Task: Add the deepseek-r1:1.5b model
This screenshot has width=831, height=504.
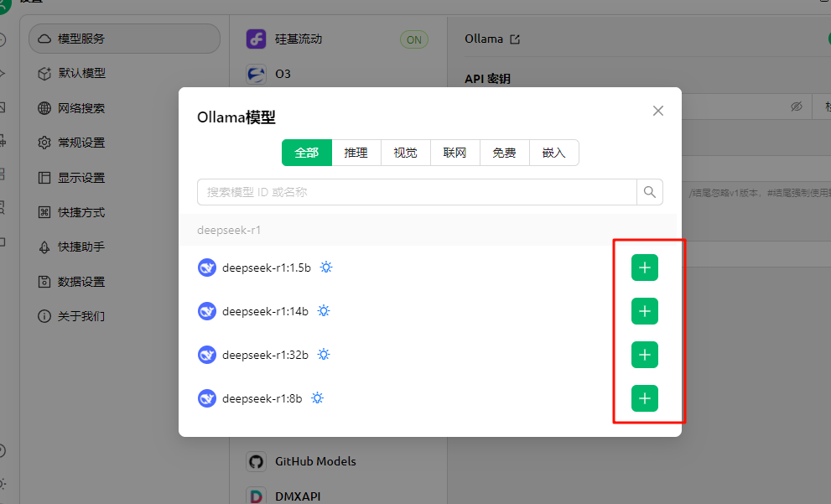Action: coord(645,268)
